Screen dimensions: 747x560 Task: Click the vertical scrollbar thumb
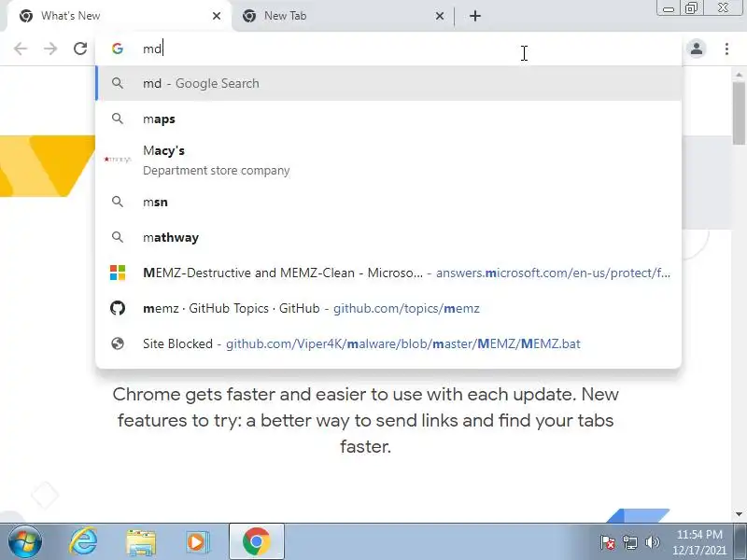pyautogui.click(x=739, y=113)
